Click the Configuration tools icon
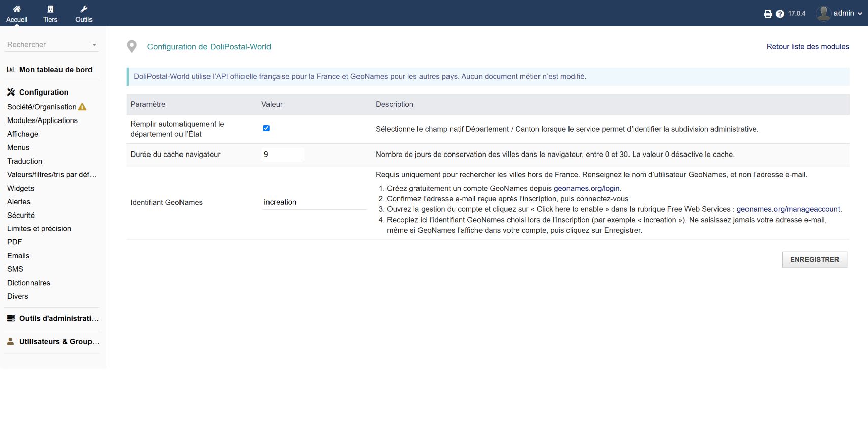868x428 pixels. (x=11, y=92)
